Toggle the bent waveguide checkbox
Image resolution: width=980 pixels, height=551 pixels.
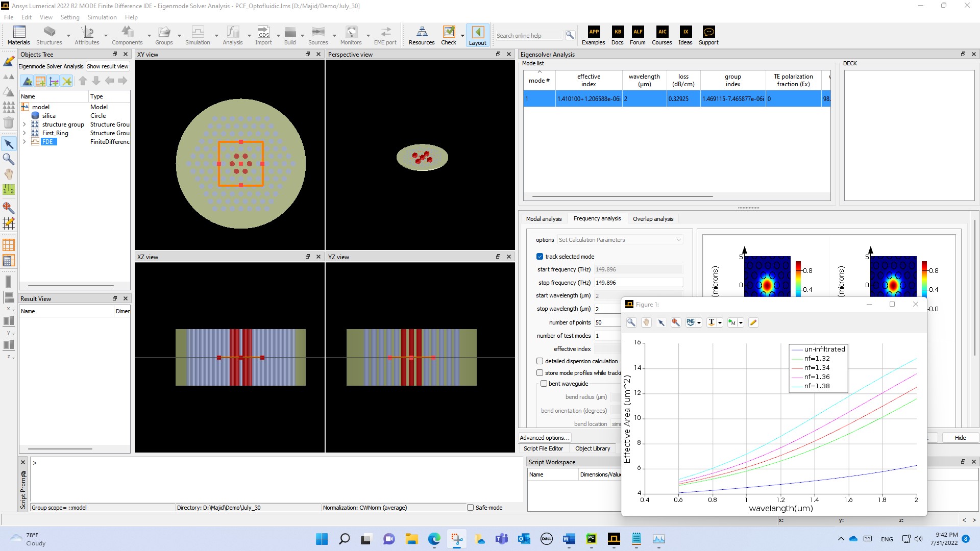coord(544,384)
